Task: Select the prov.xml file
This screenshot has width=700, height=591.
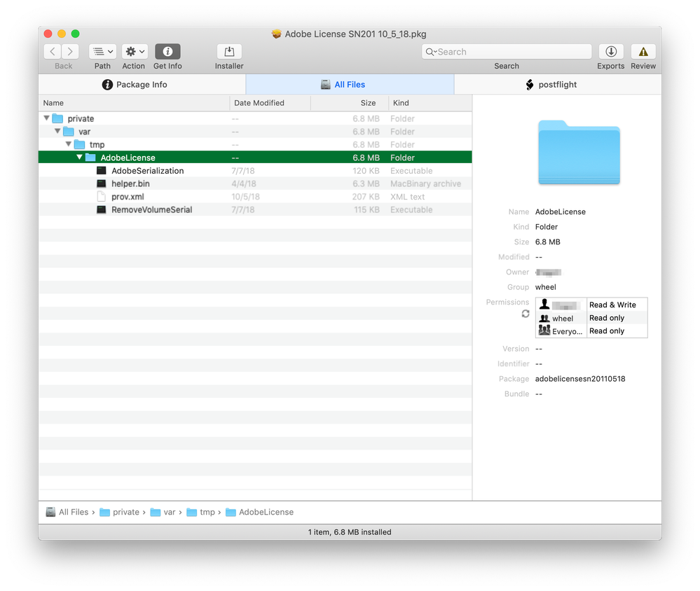Action: [x=255, y=196]
